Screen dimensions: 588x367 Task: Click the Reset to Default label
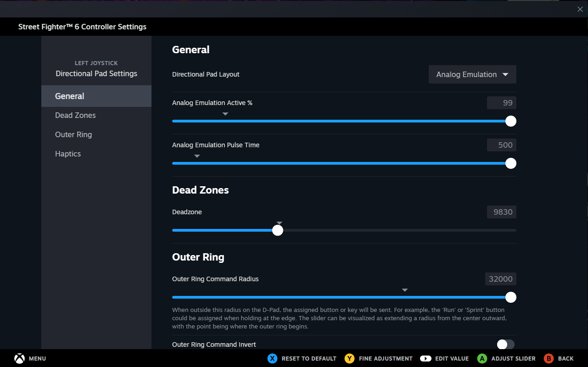pos(309,358)
